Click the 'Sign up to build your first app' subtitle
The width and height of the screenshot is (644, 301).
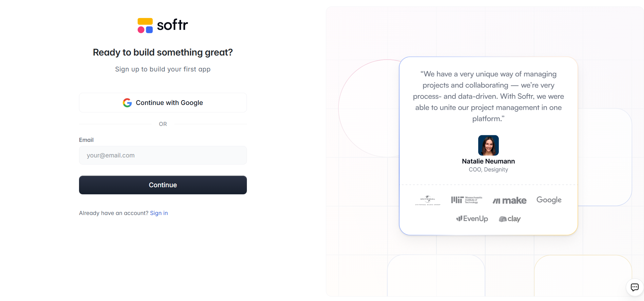click(x=163, y=69)
